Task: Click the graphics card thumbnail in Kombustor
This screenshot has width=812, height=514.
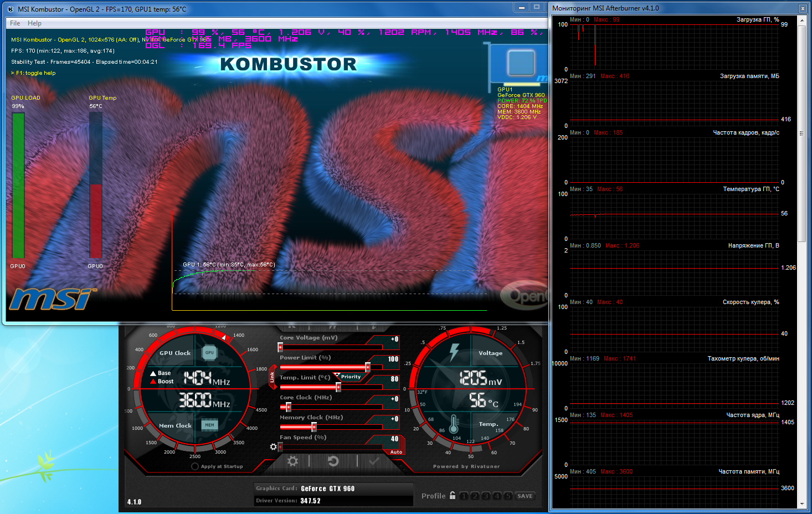Action: click(519, 64)
